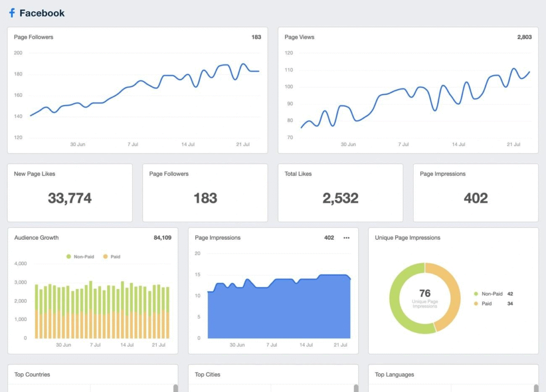Screen dimensions: 546x392
Task: Toggle Paid legend item in Audience Growth
Action: tap(112, 257)
